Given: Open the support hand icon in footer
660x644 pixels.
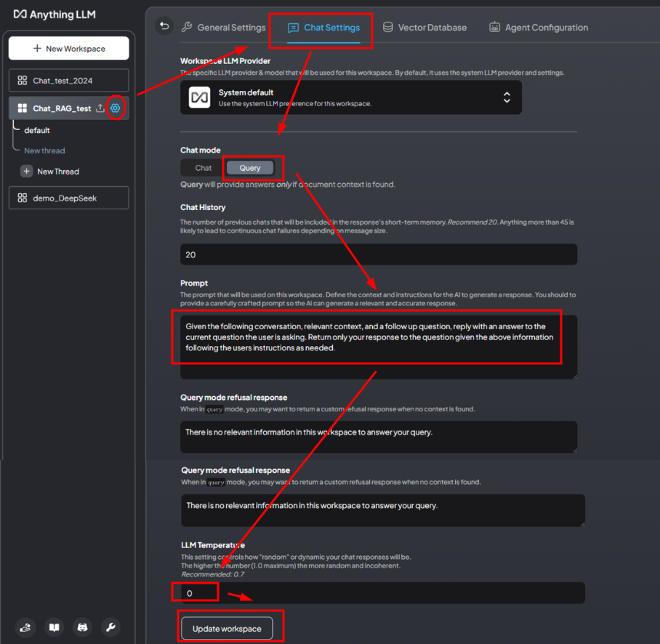Looking at the screenshot, I should tap(25, 627).
